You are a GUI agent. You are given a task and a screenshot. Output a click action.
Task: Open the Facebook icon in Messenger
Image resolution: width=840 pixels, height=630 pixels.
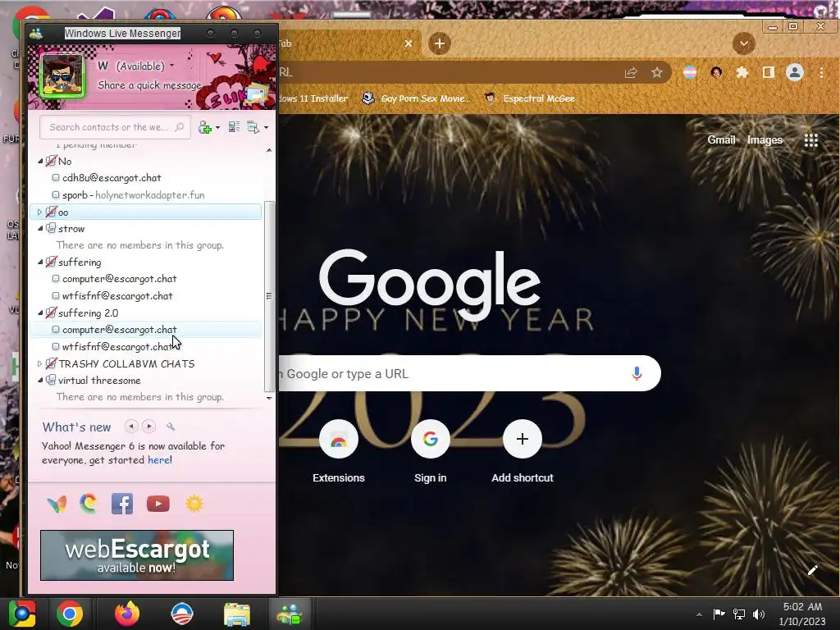122,504
